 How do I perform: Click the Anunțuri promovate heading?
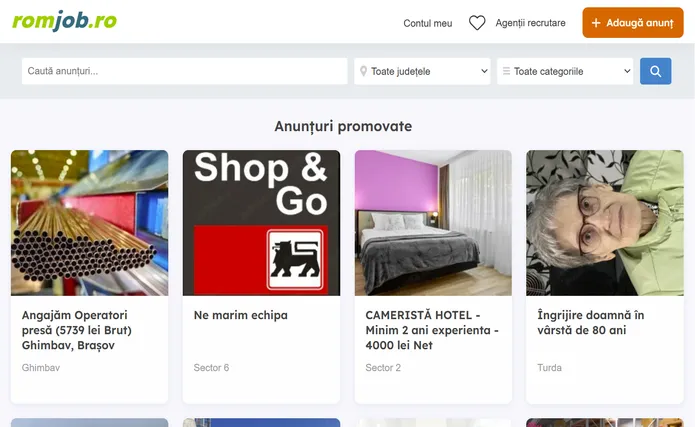343,126
